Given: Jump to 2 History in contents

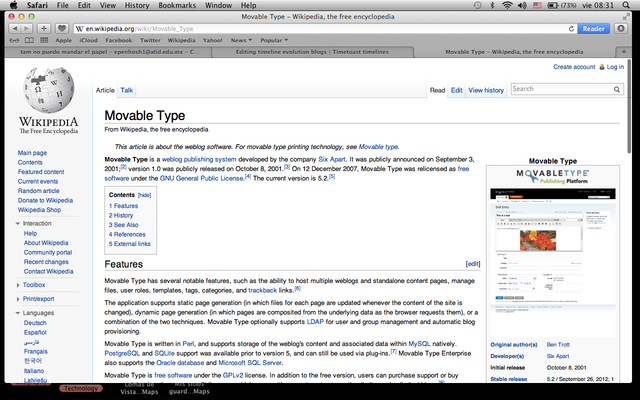Looking at the screenshot, I should click(x=121, y=216).
